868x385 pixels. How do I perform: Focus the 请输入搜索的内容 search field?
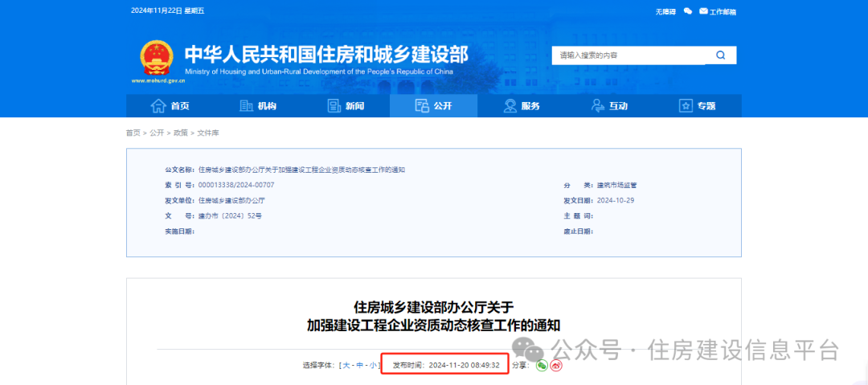pyautogui.click(x=627, y=55)
